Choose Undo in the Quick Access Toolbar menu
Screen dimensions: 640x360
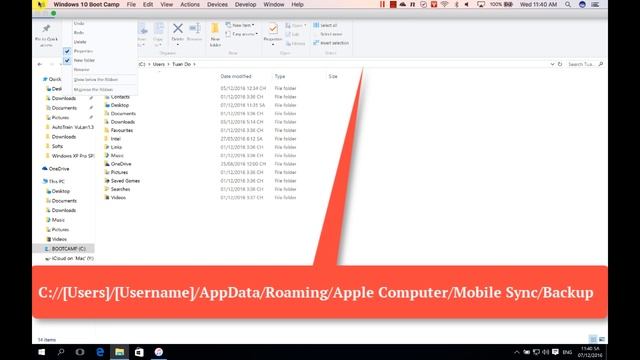(79, 23)
